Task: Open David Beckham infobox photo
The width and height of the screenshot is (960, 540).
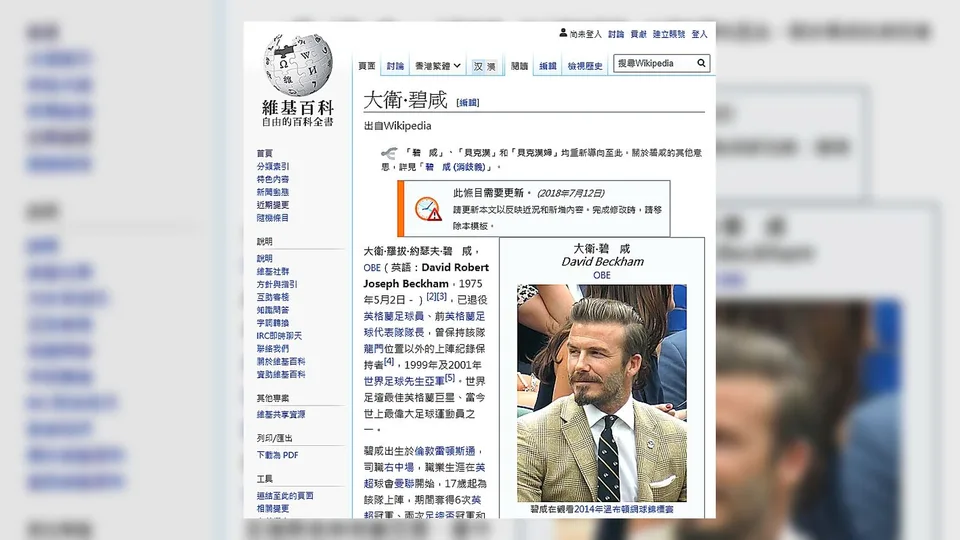Action: click(602, 393)
